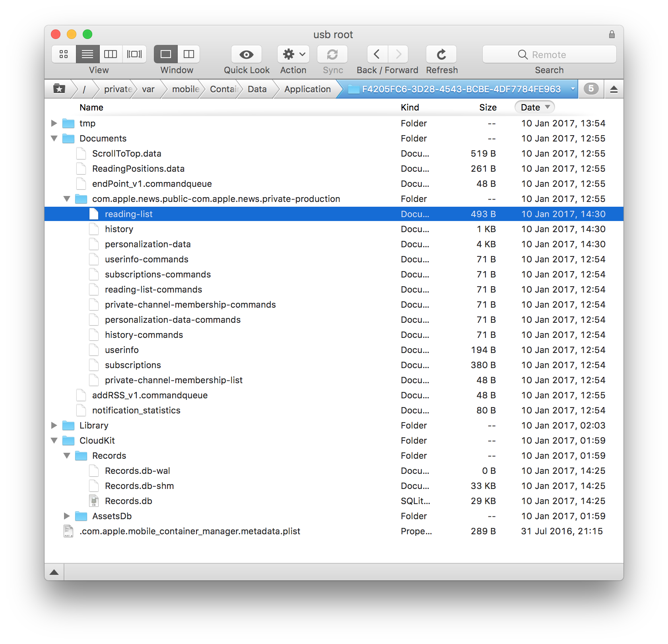Image resolution: width=668 pixels, height=644 pixels.
Task: Click the Sync arrows button
Action: pos(332,54)
